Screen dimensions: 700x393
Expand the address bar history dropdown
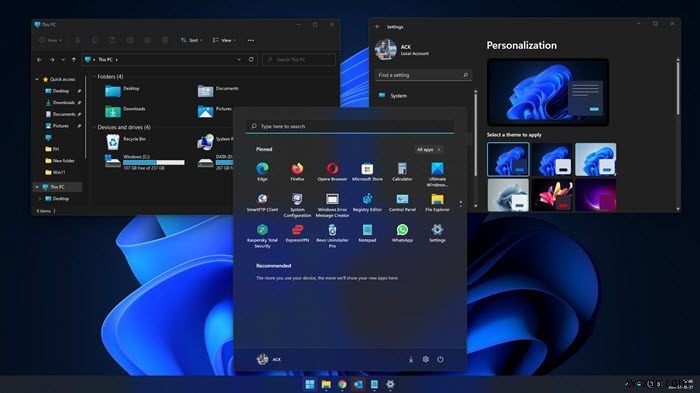[x=239, y=59]
